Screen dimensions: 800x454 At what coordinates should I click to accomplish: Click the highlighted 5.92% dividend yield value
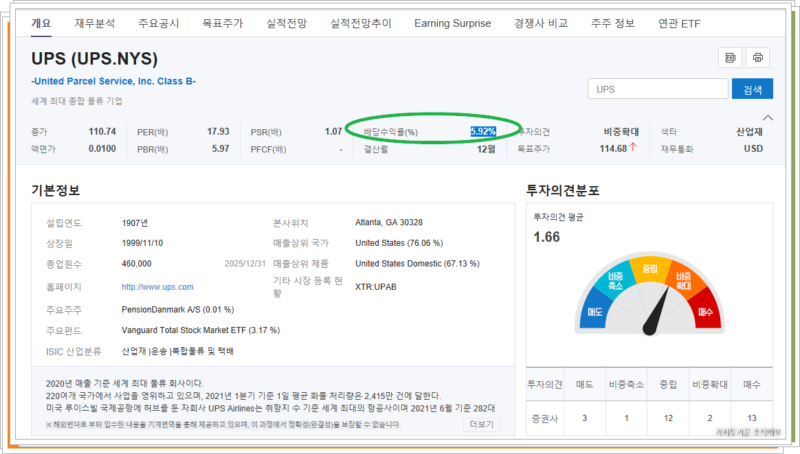(x=483, y=132)
